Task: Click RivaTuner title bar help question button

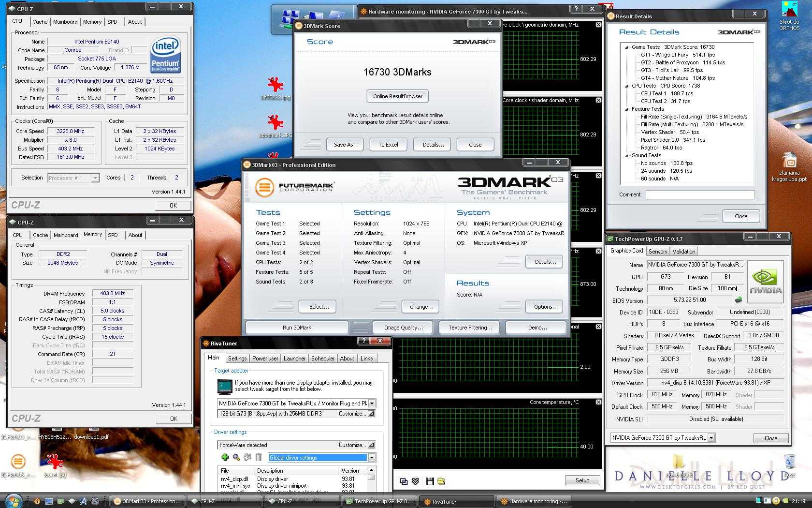Action: [x=364, y=341]
